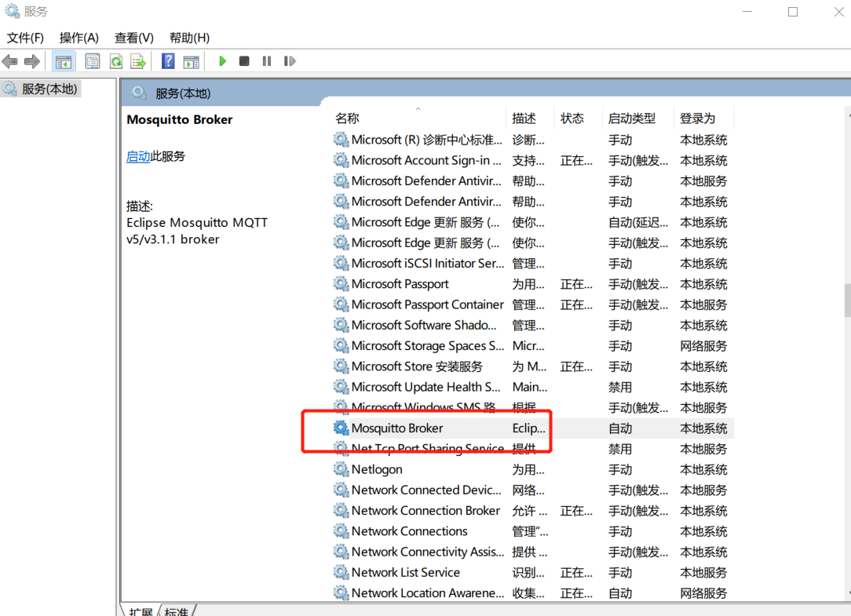Open the Help question-mark toolbar icon

168,60
